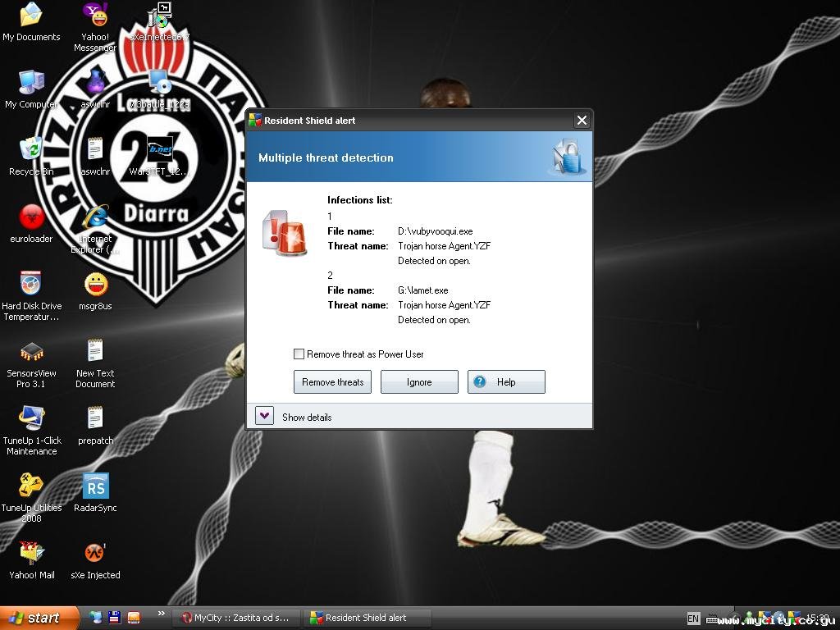Launch SensorsView Pro 3.1 icon
This screenshot has height=630, width=840.
coord(31,363)
